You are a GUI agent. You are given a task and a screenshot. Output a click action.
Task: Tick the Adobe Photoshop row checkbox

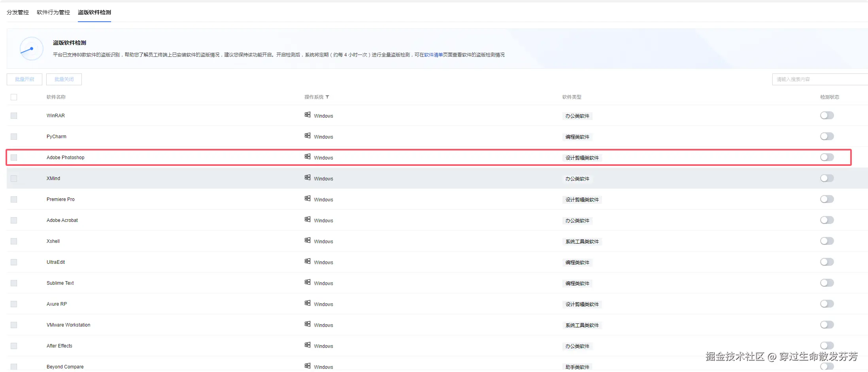tap(14, 158)
